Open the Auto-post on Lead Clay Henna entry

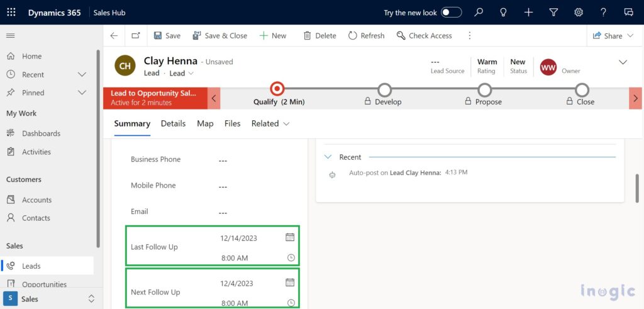click(408, 172)
